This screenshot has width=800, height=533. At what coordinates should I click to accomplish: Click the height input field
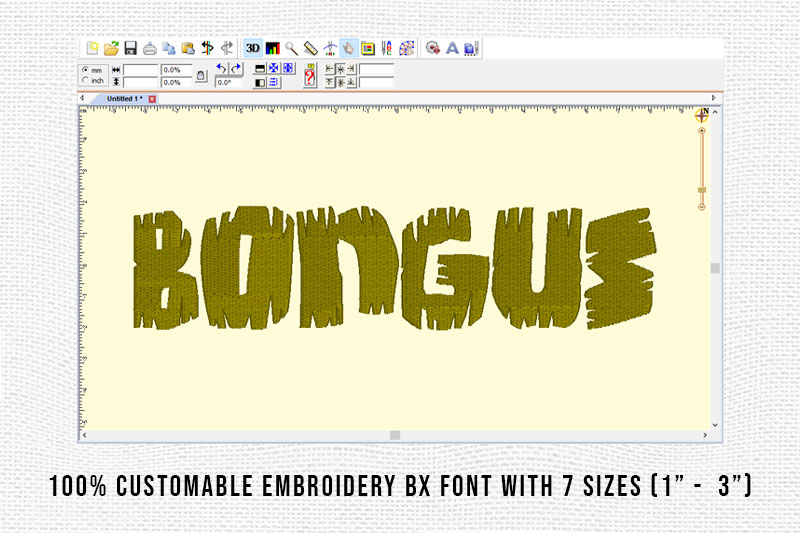click(140, 82)
